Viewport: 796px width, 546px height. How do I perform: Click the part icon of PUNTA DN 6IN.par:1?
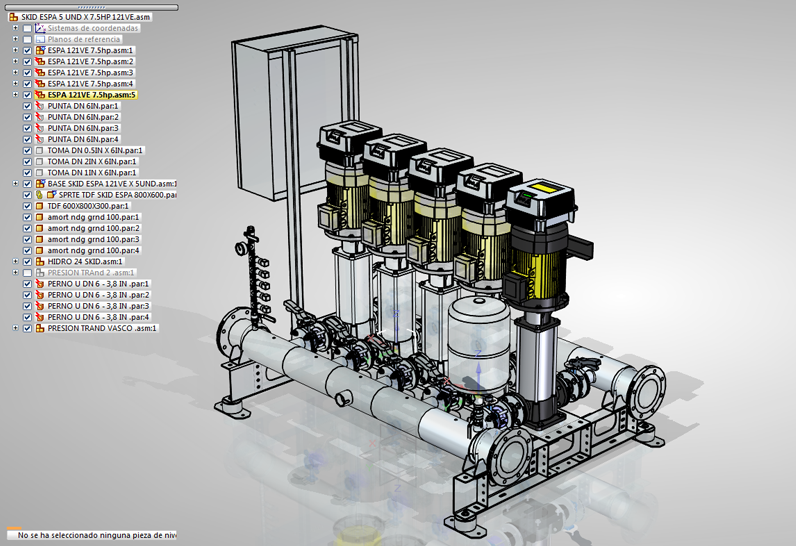(x=40, y=106)
